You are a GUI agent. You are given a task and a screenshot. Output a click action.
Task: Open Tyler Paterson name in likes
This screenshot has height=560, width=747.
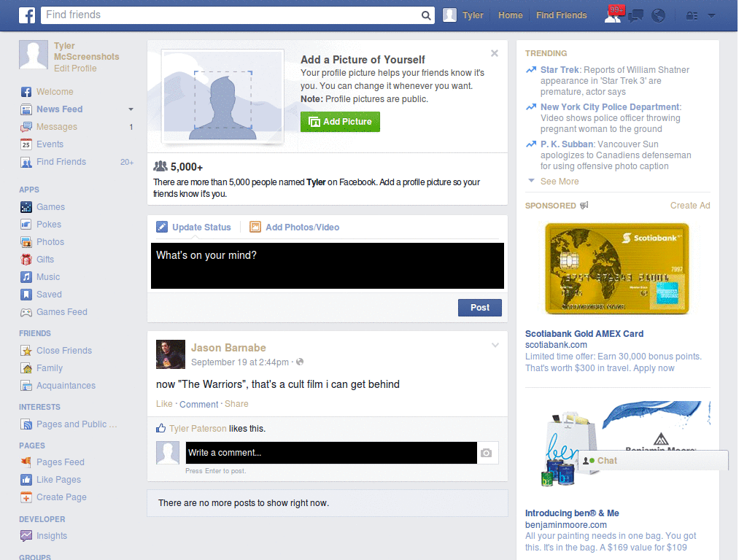[x=198, y=429]
